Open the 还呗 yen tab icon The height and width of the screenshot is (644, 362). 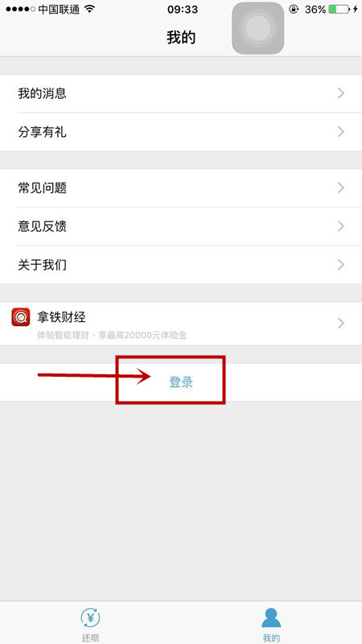point(90,617)
